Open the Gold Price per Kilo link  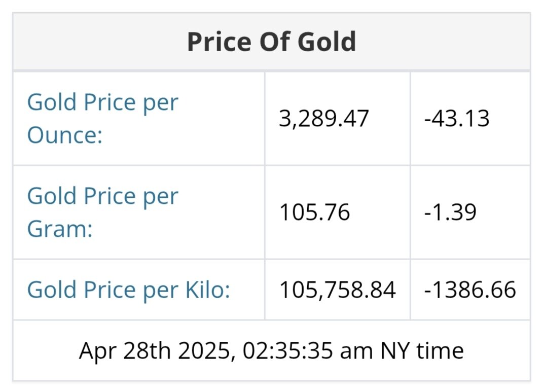[x=128, y=290]
